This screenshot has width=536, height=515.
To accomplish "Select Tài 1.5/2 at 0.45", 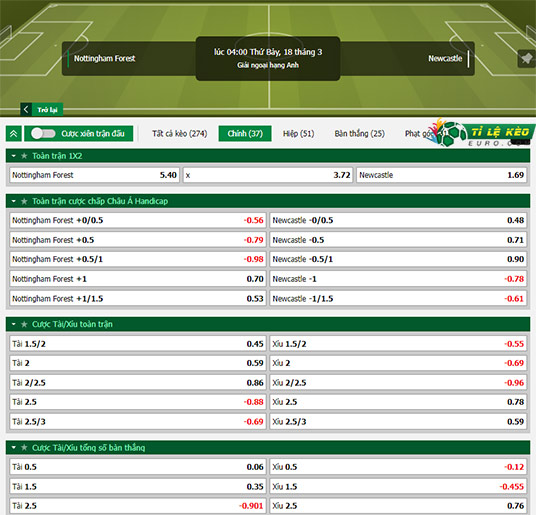I will 138,344.
